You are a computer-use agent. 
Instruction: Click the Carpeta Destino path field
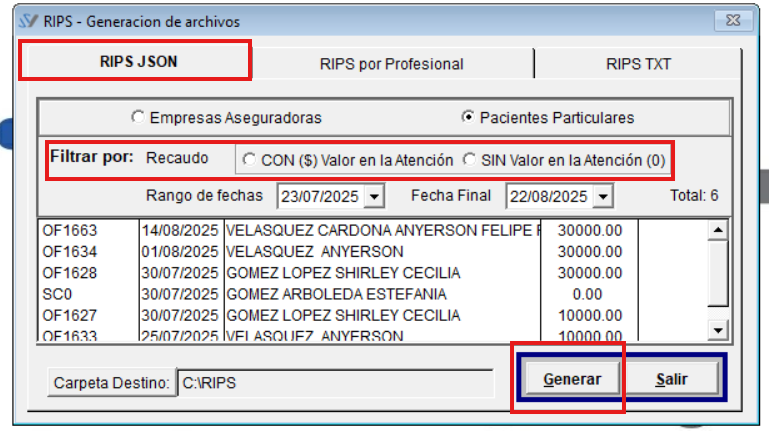click(x=335, y=382)
